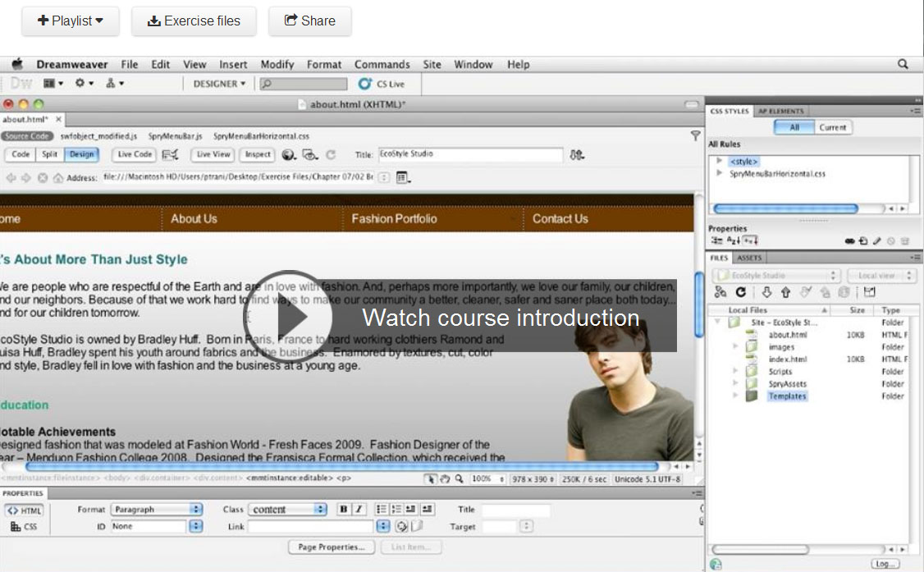Switch CSS Styles to Current mode
924x572 pixels.
click(x=833, y=127)
